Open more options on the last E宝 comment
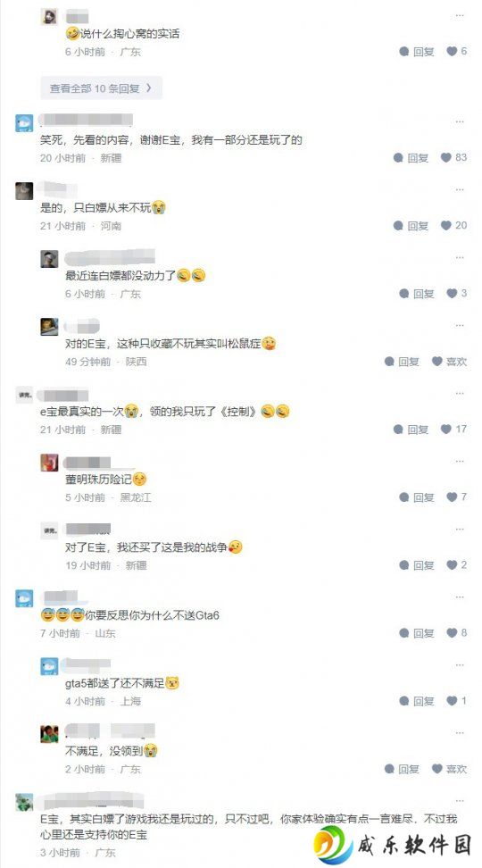The width and height of the screenshot is (482, 868). pos(460,800)
